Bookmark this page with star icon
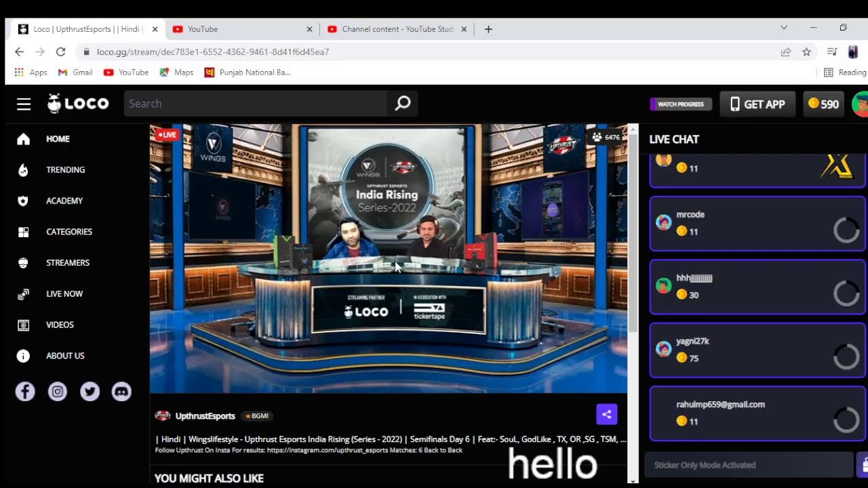868x488 pixels. coord(806,52)
